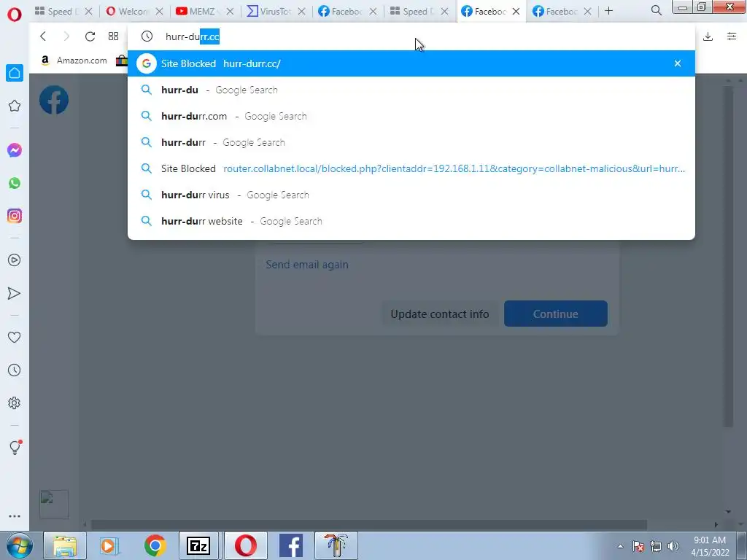Switch to the Welcome Opera tab
Screen dimensions: 747x560
[134, 11]
